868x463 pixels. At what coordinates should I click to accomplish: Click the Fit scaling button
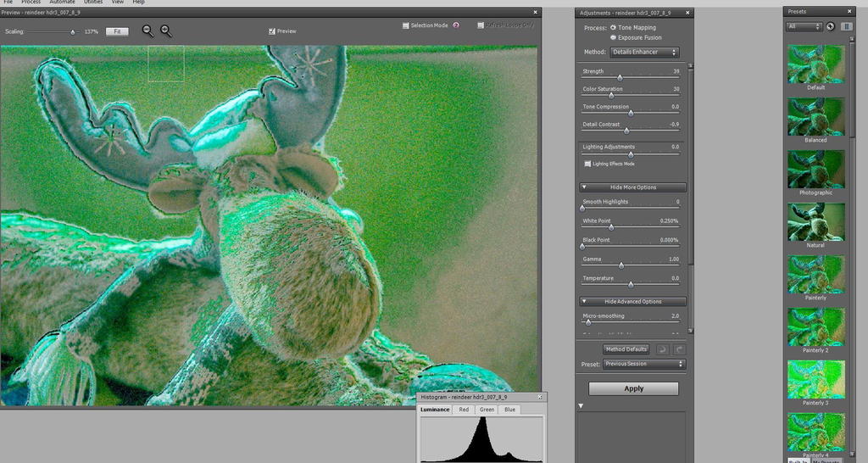[117, 31]
